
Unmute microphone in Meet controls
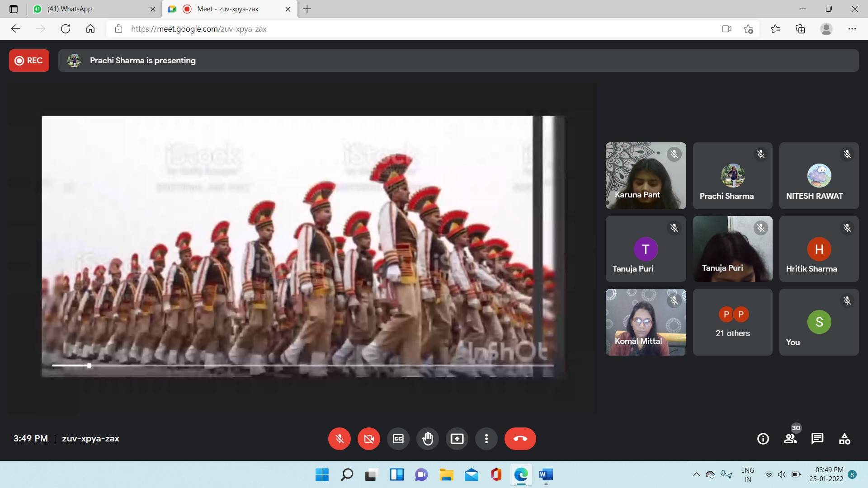[x=340, y=439]
